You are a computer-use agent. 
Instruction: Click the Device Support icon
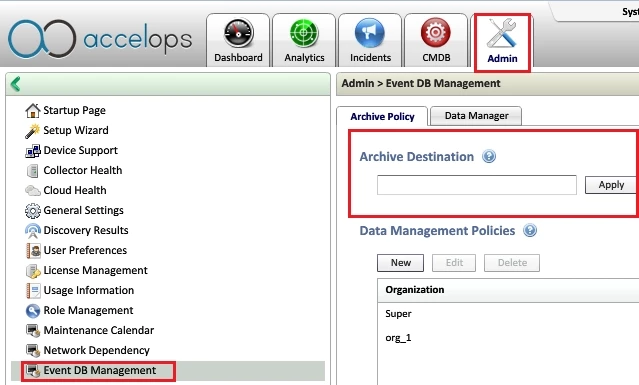33,150
